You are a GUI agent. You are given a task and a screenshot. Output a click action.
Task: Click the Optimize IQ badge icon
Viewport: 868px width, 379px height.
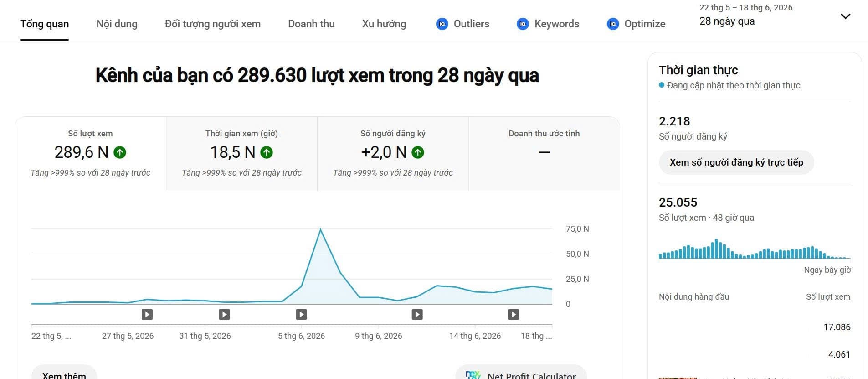pyautogui.click(x=613, y=24)
